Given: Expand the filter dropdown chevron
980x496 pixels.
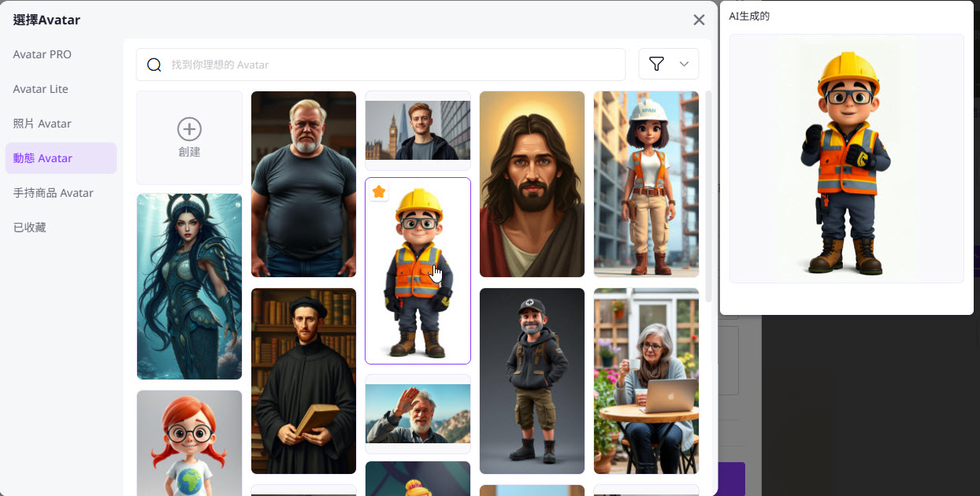Looking at the screenshot, I should pos(684,65).
